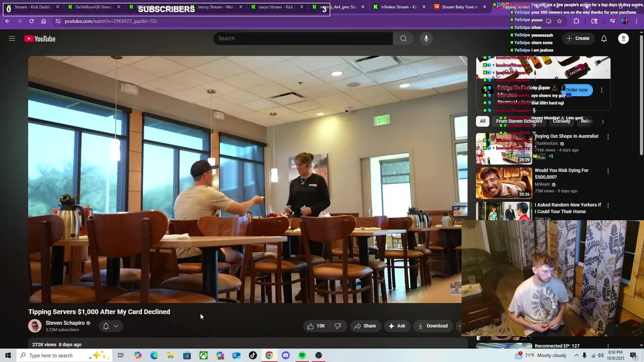
Task: Open options for Buying Out Shops video
Action: [608, 137]
